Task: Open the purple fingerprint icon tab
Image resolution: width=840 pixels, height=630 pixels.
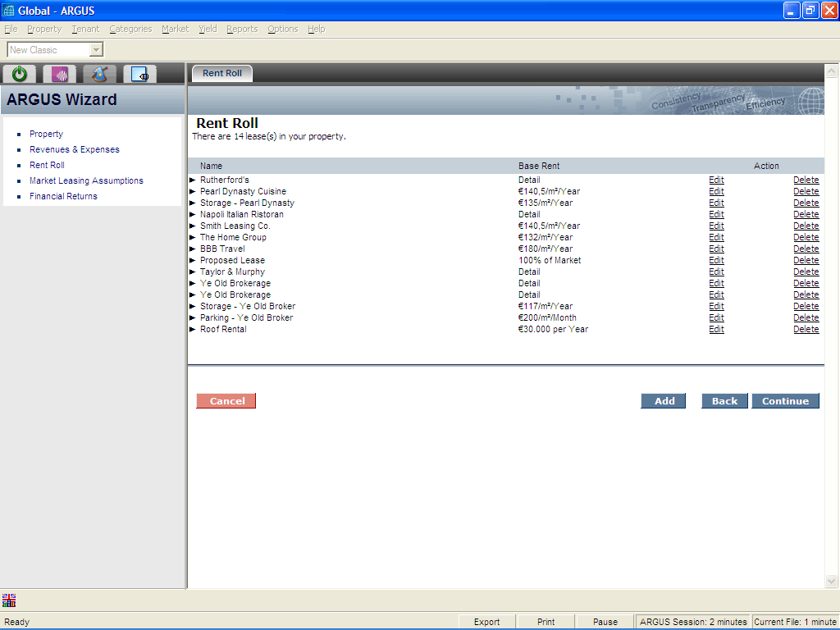Action: pyautogui.click(x=59, y=73)
